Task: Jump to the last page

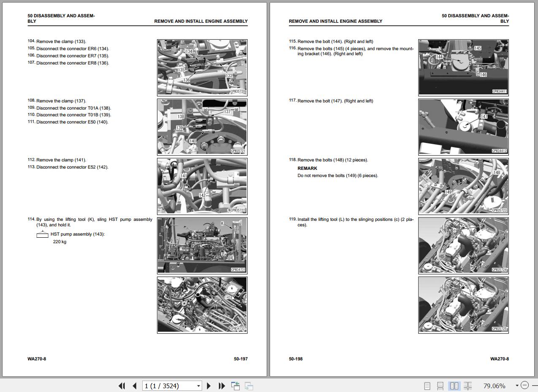Action: tap(222, 386)
